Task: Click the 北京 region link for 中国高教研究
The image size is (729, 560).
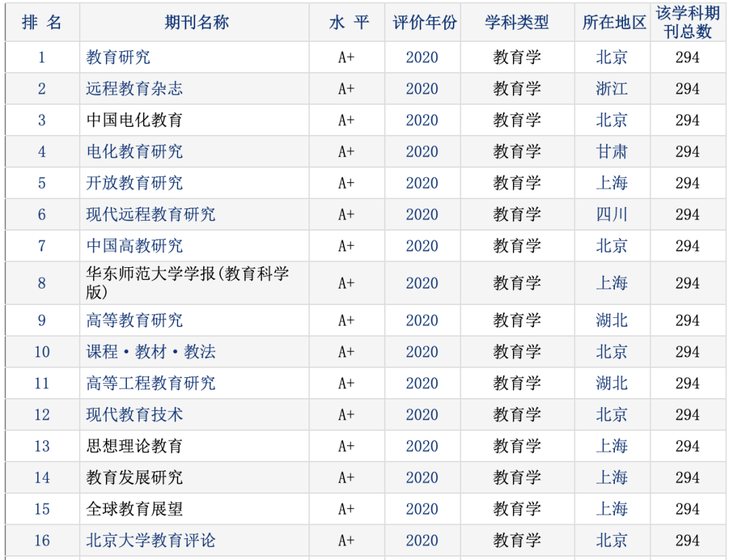Action: pyautogui.click(x=612, y=246)
